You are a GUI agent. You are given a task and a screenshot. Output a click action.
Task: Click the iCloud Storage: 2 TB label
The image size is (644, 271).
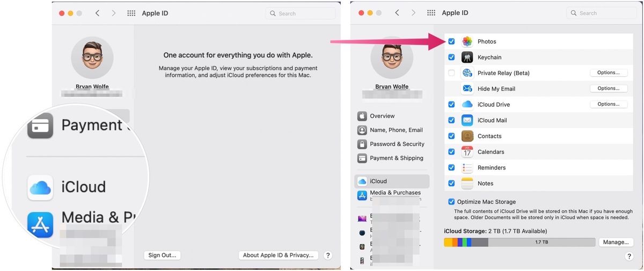coord(495,231)
